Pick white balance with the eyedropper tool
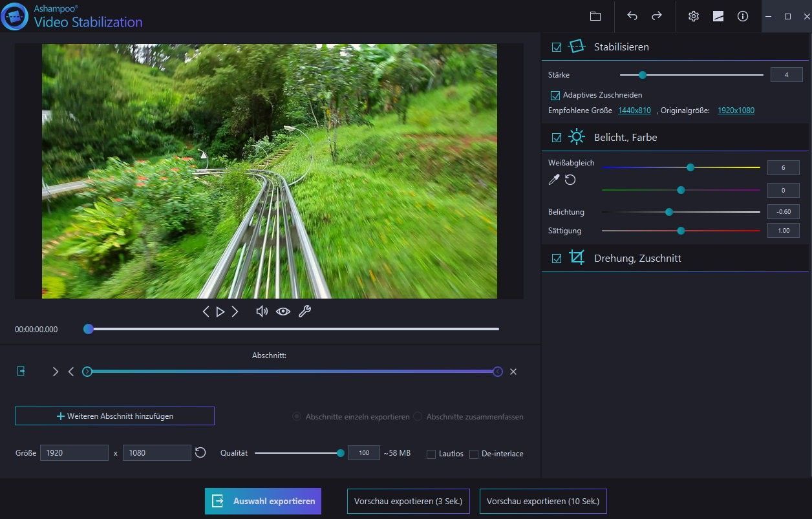 [x=554, y=180]
